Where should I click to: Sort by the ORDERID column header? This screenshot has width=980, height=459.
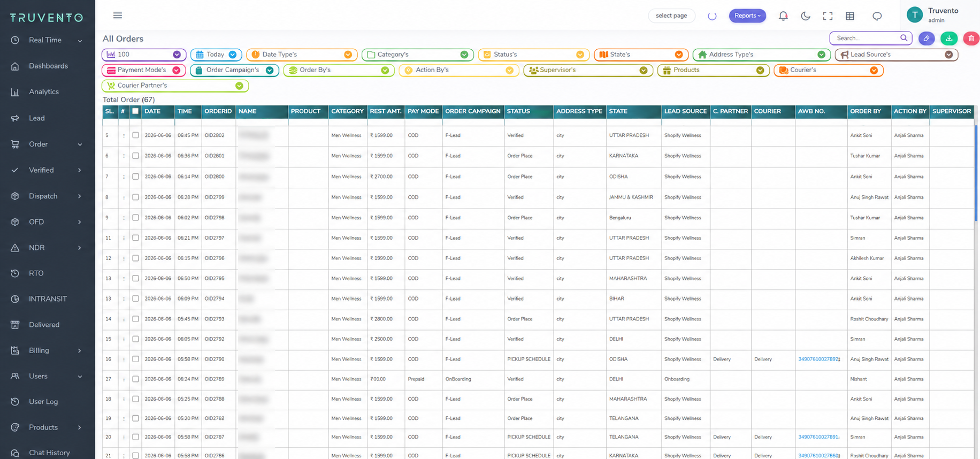point(218,111)
